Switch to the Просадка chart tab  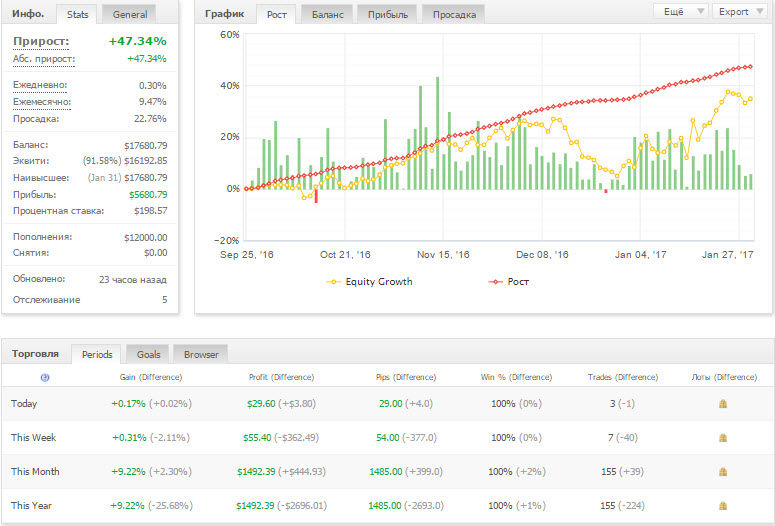pos(452,15)
